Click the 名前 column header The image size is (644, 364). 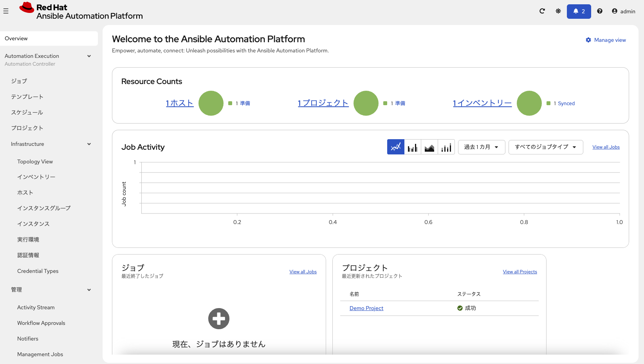click(354, 294)
